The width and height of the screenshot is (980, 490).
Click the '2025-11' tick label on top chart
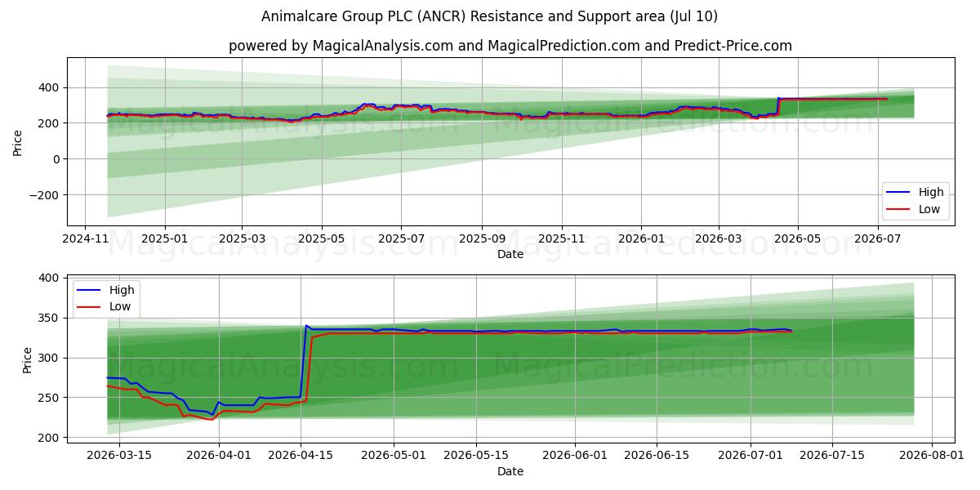coord(561,240)
